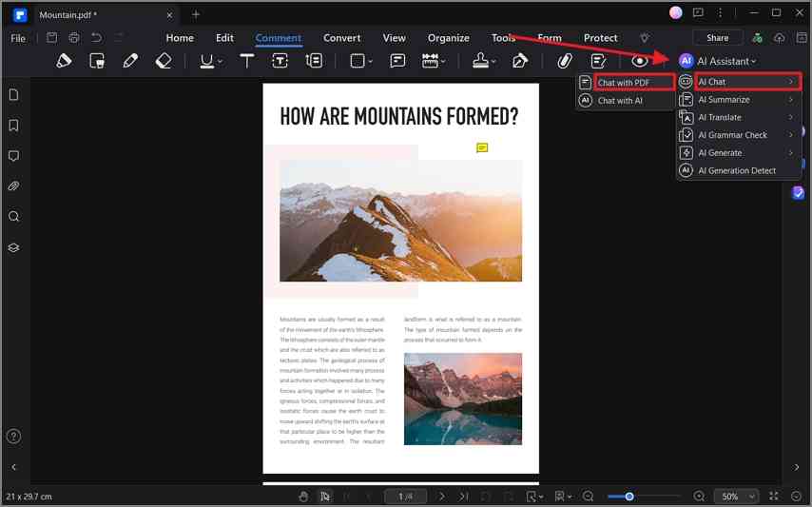Open the Attachments panel in sidebar
This screenshot has width=812, height=507.
pos(14,185)
